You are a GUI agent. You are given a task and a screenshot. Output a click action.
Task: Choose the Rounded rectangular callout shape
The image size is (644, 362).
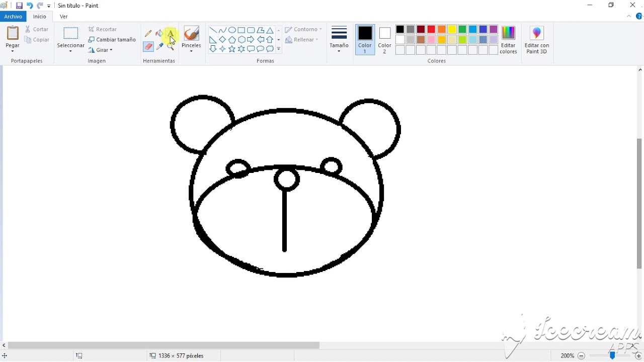click(x=251, y=49)
